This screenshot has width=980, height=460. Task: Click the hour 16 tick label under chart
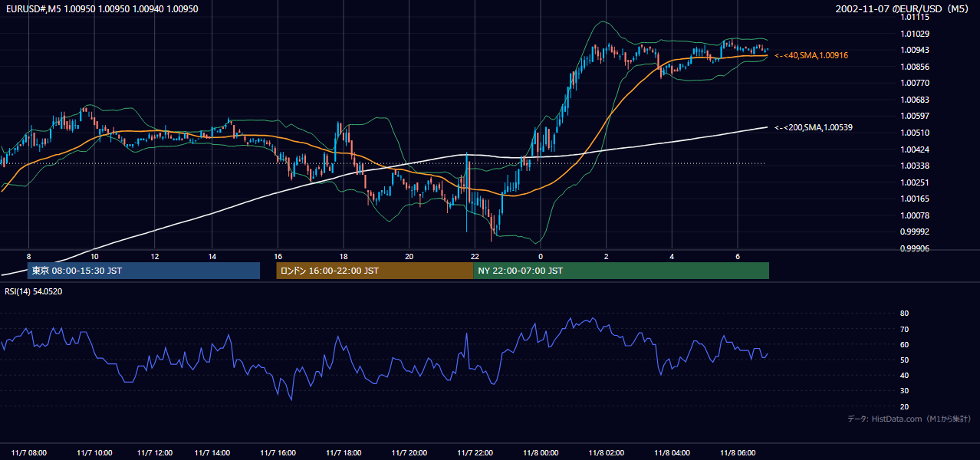tap(278, 256)
